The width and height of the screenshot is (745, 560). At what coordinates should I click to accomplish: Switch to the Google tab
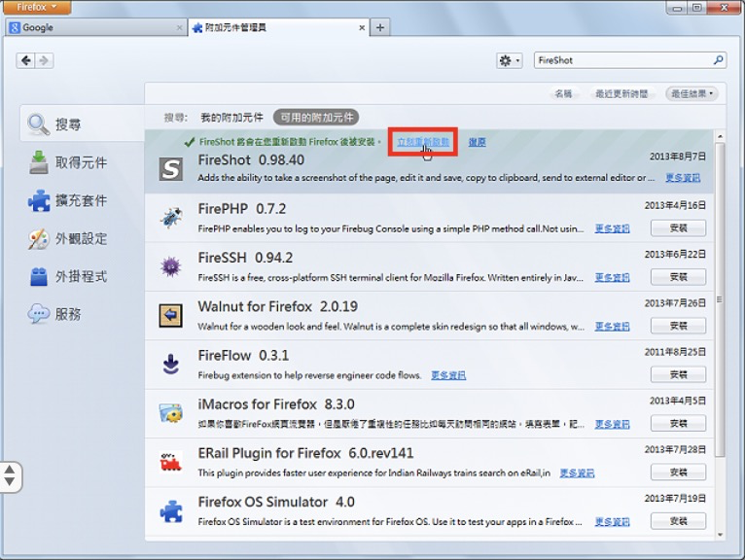click(x=95, y=27)
